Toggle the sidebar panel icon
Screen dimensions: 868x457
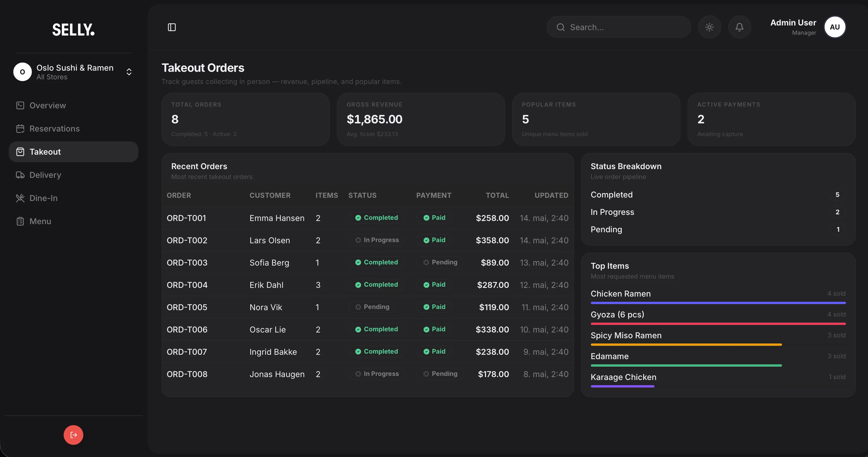[x=172, y=27]
